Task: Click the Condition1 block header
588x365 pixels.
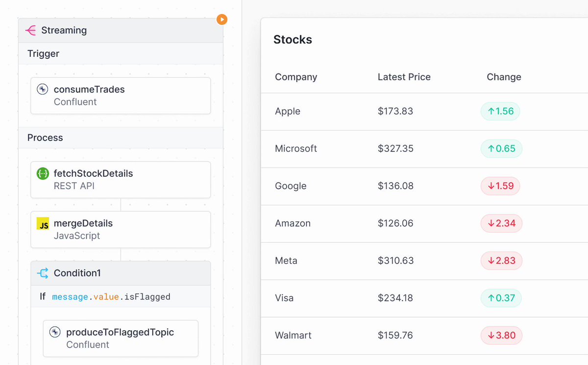Action: [x=121, y=273]
